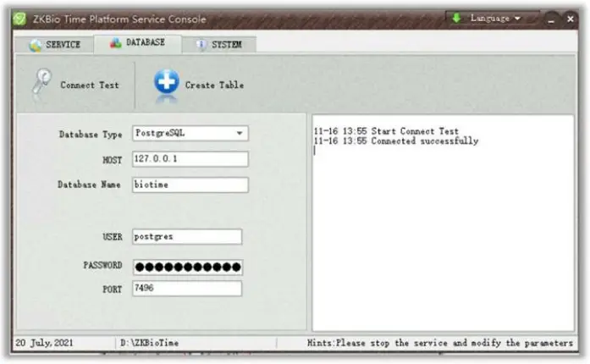Viewport: 590px width, 364px height.
Task: Click the 'Start Connect Test' log line
Action: [386, 131]
